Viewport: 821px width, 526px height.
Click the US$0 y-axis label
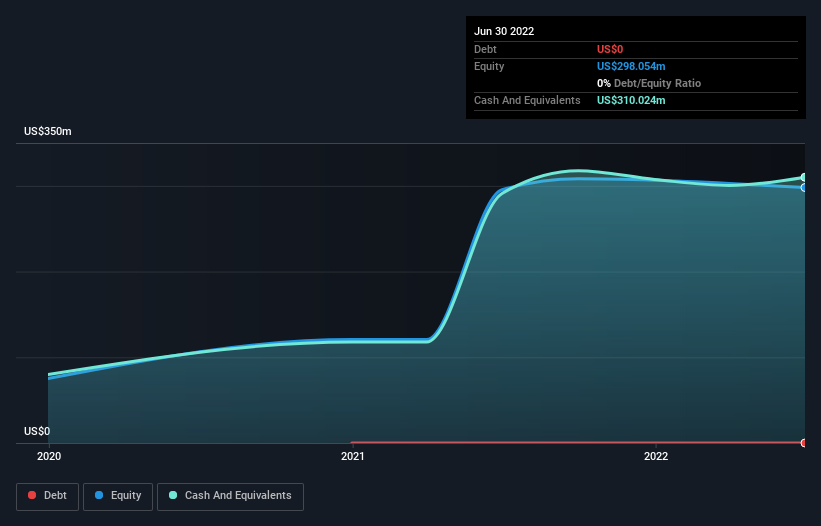(37, 431)
